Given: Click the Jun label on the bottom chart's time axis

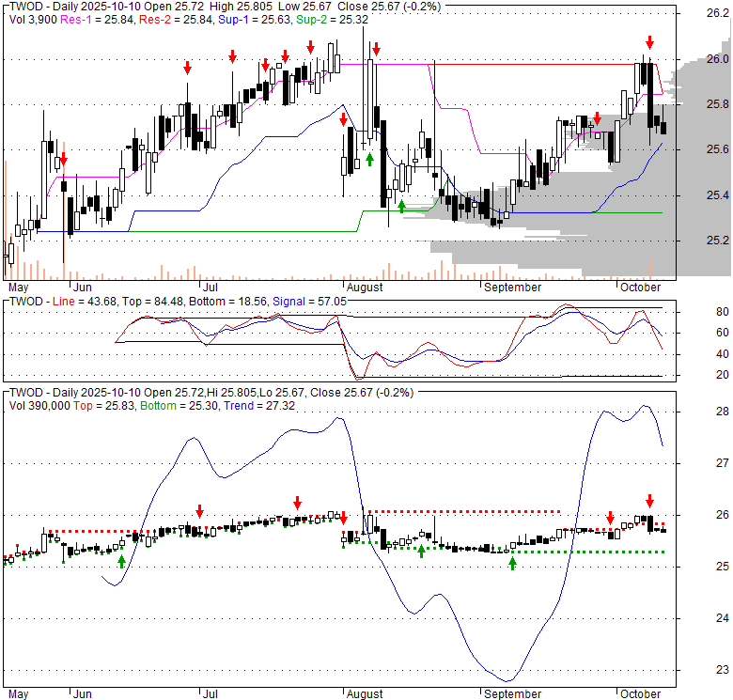Looking at the screenshot, I should [x=83, y=694].
